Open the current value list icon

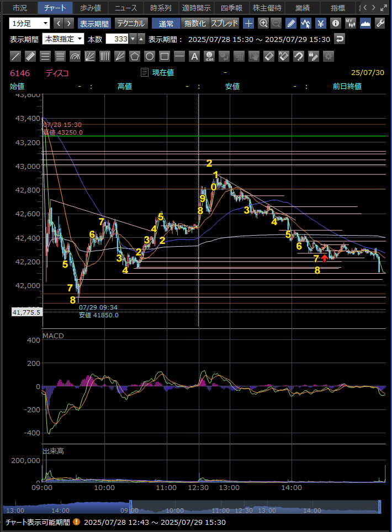(145, 72)
